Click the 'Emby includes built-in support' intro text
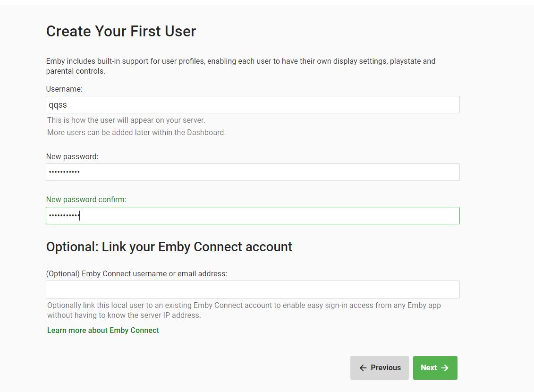The width and height of the screenshot is (534, 392). 240,61
